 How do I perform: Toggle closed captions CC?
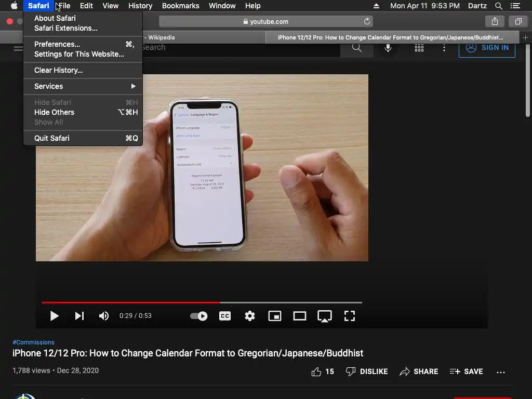pos(225,316)
